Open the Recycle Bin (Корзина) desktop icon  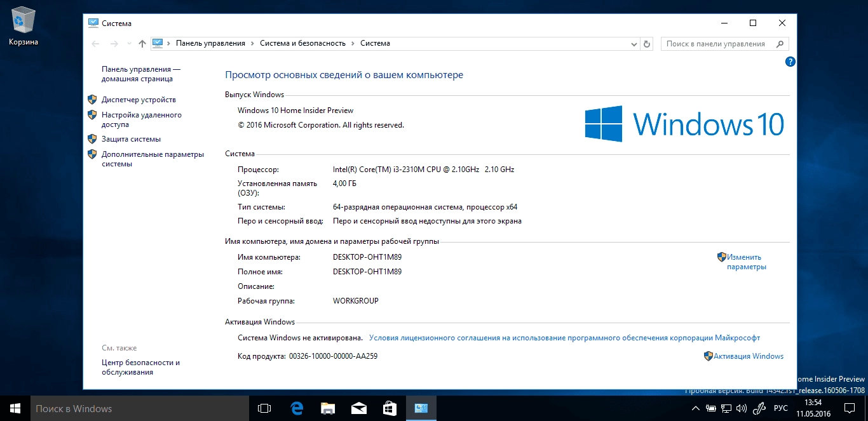[x=23, y=25]
